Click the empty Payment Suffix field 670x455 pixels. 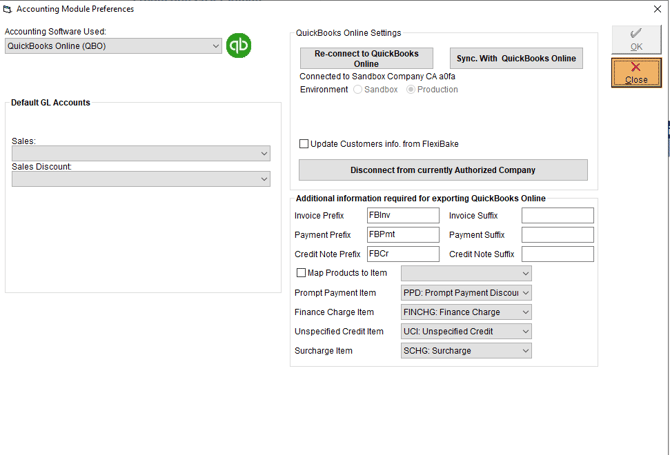(x=557, y=235)
